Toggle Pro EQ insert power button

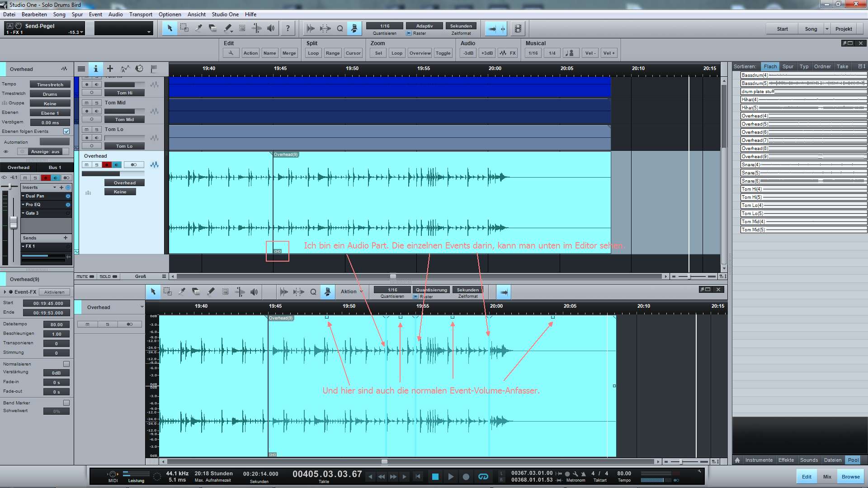coord(68,205)
